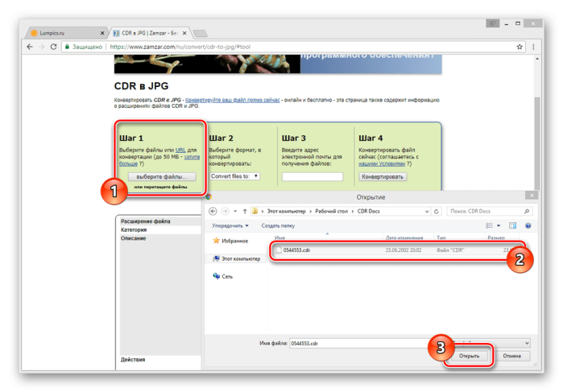Click the Конвертировать button

tap(383, 176)
